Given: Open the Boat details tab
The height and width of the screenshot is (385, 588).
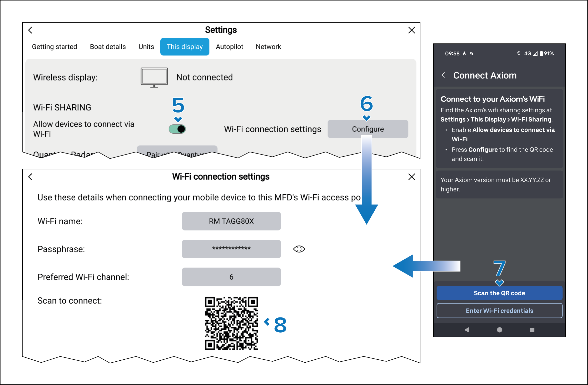Looking at the screenshot, I should (108, 47).
